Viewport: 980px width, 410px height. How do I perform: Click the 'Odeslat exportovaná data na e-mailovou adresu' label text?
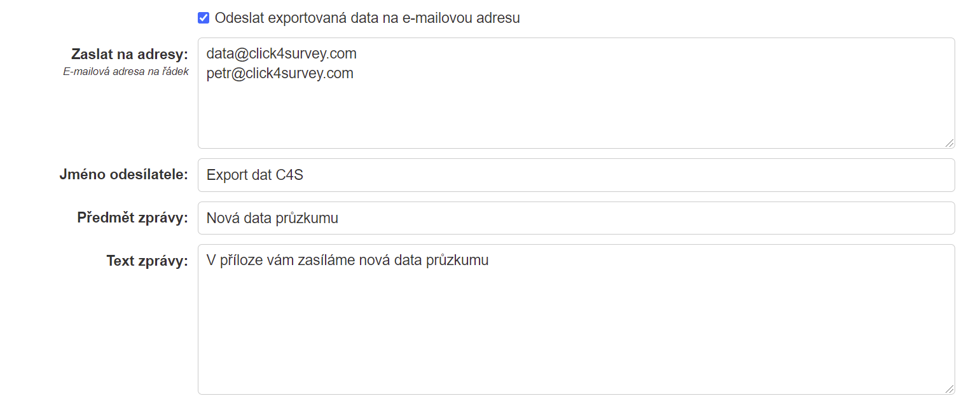coord(367,18)
